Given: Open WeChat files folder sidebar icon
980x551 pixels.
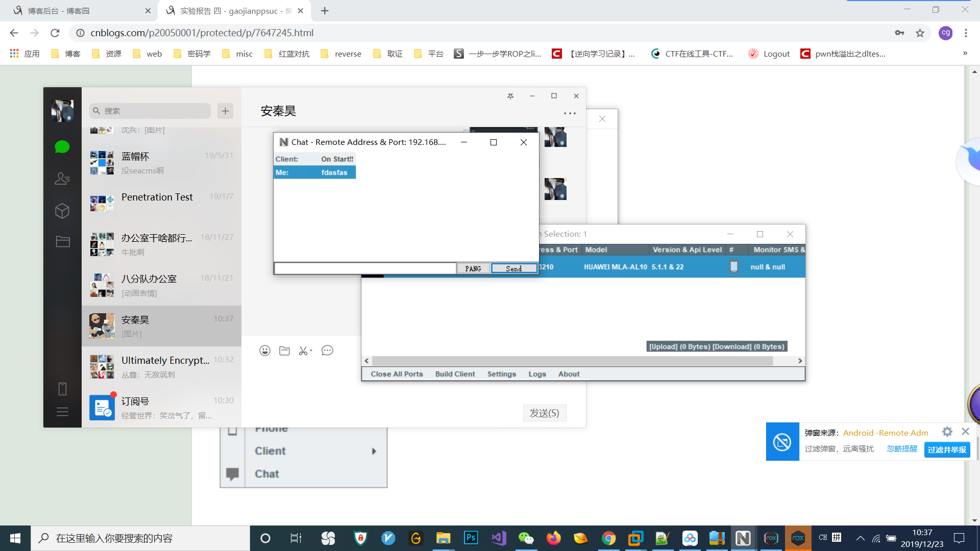Looking at the screenshot, I should (63, 241).
